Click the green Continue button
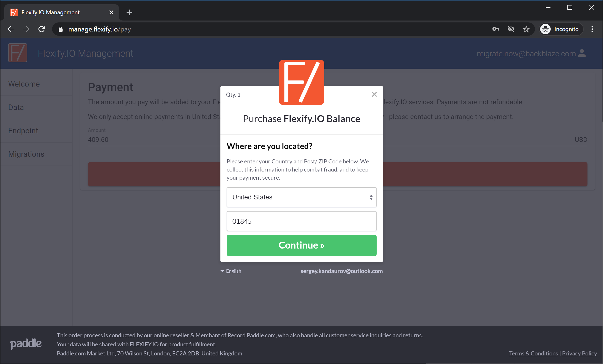603x364 pixels. [x=301, y=245]
